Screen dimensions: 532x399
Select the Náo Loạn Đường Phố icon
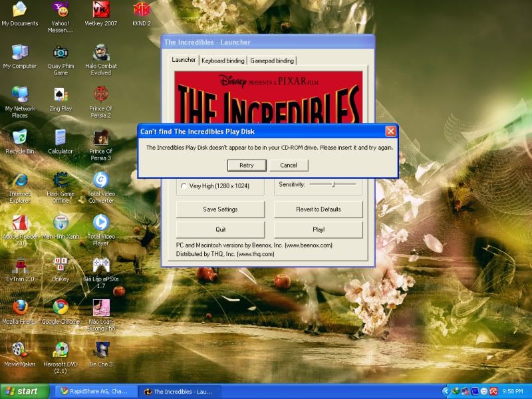click(x=101, y=315)
